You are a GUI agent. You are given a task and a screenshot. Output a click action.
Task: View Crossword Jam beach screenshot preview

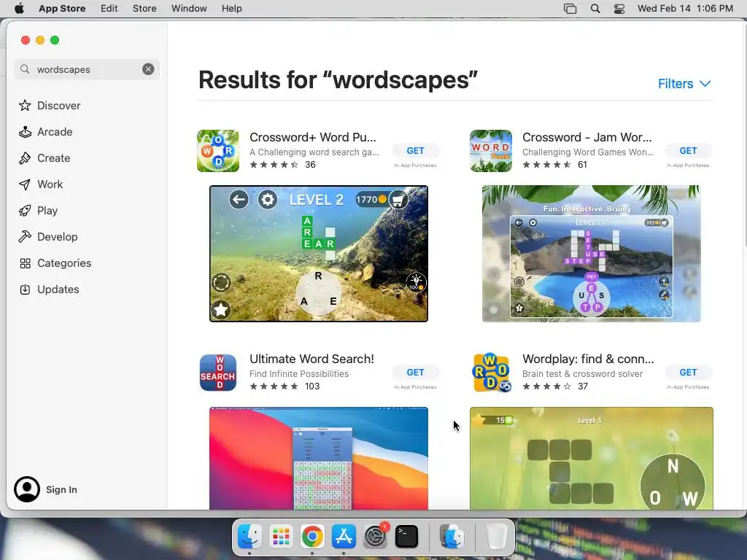pyautogui.click(x=591, y=254)
